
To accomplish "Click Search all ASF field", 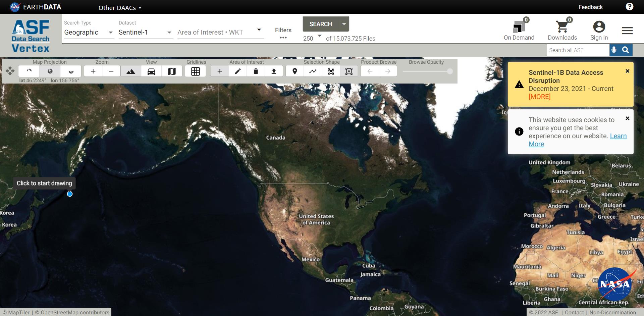I will tap(578, 50).
